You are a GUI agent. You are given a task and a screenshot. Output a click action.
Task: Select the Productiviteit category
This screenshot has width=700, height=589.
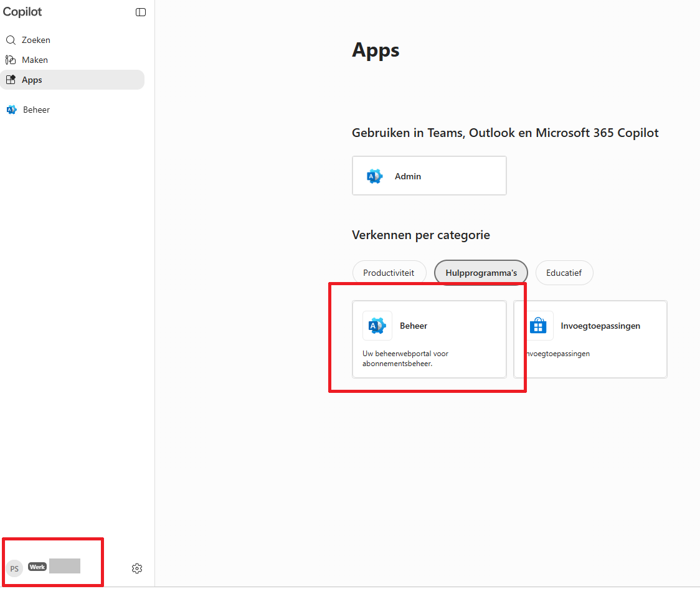pyautogui.click(x=389, y=273)
